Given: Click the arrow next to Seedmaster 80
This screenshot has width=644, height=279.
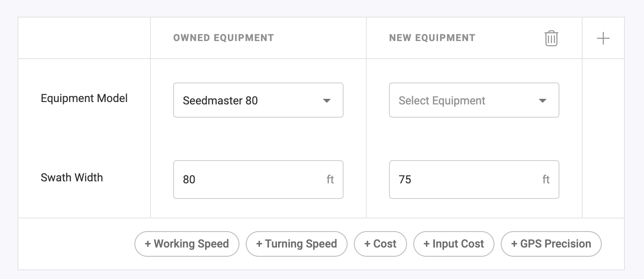Looking at the screenshot, I should 326,100.
